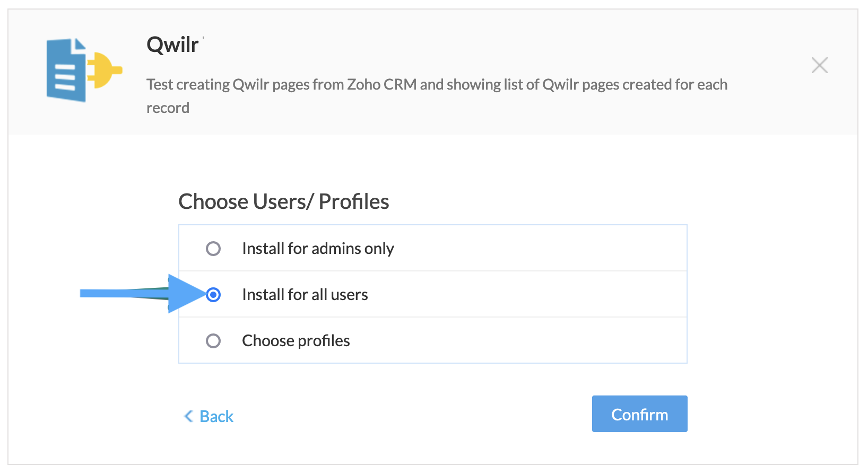Click the word 'Profiles' in the heading
This screenshot has width=868, height=475.
point(354,202)
